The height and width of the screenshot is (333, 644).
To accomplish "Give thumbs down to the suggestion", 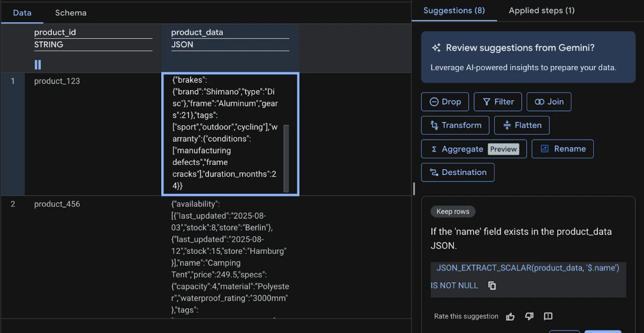I will click(529, 316).
